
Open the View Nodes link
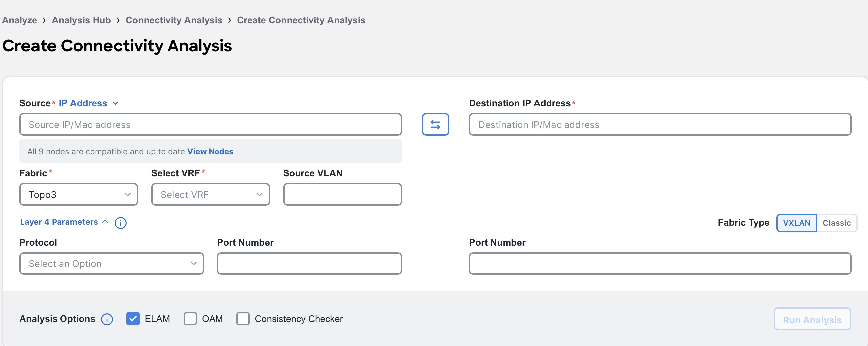[210, 151]
